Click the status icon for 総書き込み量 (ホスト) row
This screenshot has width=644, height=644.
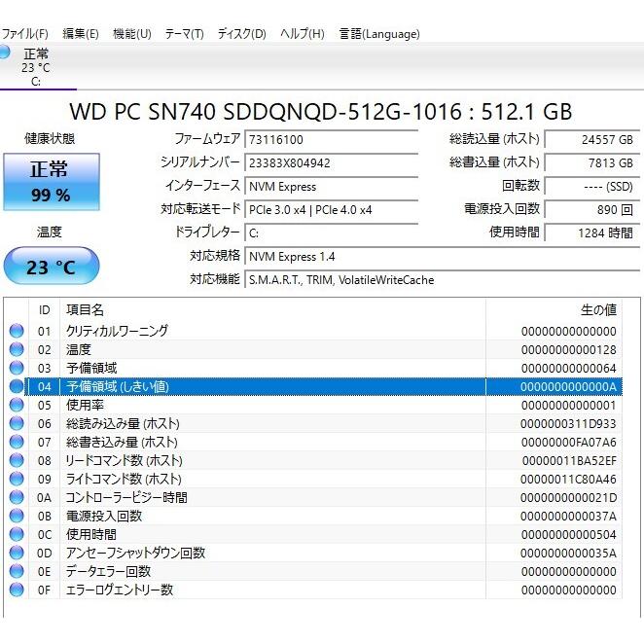pyautogui.click(x=17, y=442)
